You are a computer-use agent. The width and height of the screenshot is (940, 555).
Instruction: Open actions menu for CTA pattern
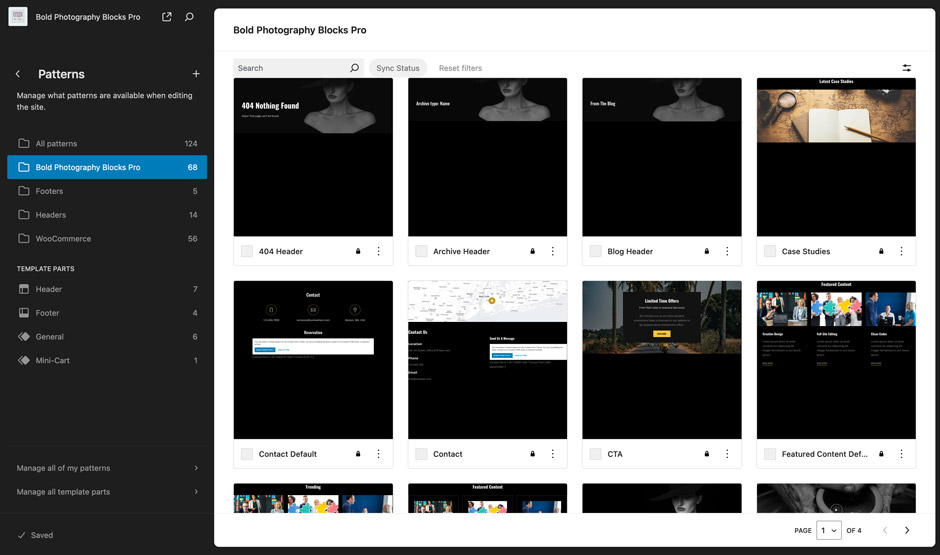tap(727, 454)
